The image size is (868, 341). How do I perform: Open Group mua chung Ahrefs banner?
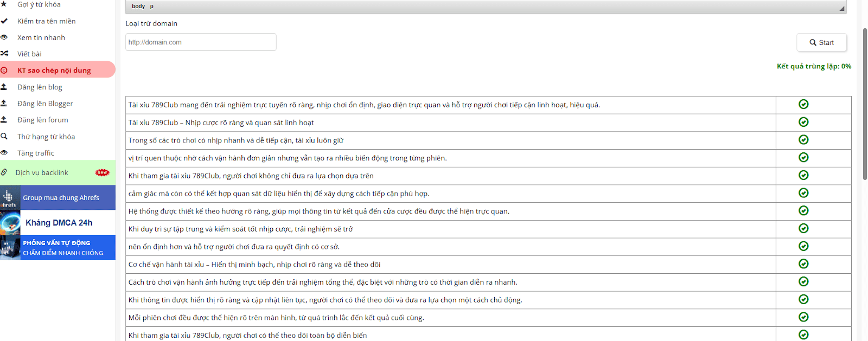(x=58, y=198)
